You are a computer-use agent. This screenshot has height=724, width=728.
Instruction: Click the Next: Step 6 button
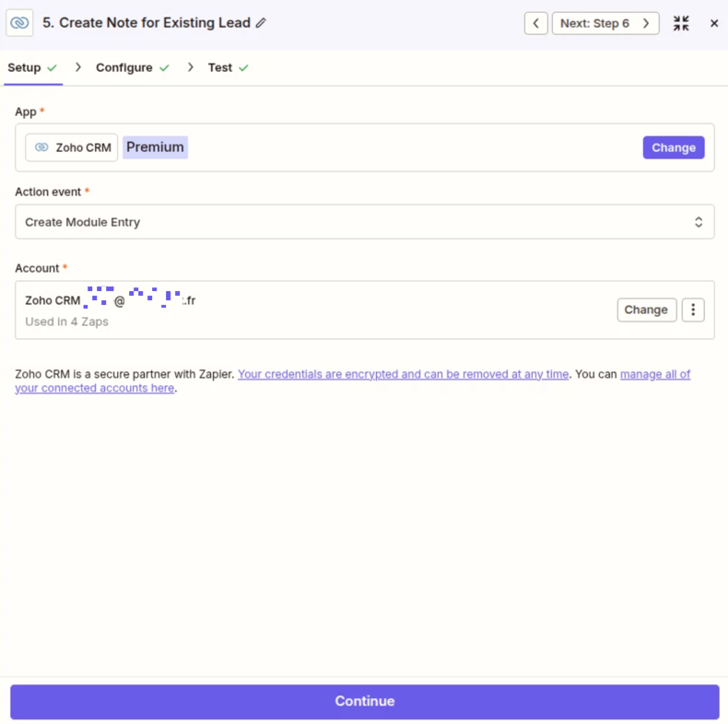coord(605,23)
